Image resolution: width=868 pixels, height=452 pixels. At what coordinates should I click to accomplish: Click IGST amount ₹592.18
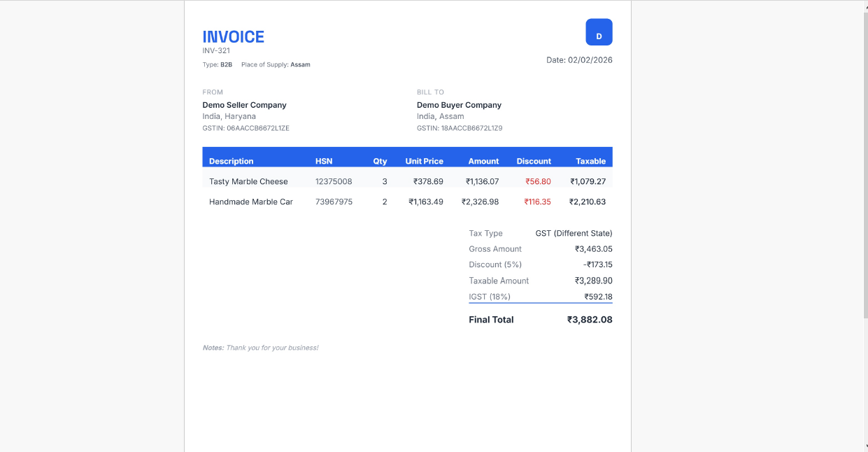point(598,297)
